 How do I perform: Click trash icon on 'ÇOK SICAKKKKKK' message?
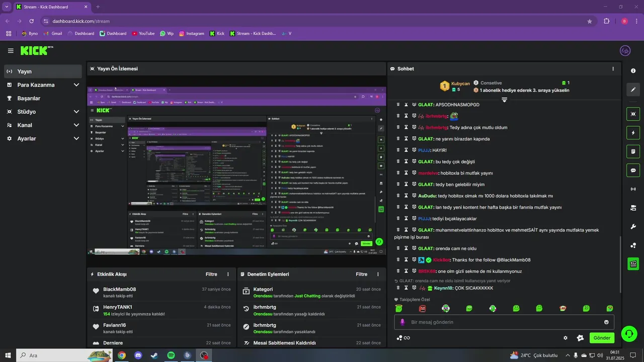pos(398,288)
